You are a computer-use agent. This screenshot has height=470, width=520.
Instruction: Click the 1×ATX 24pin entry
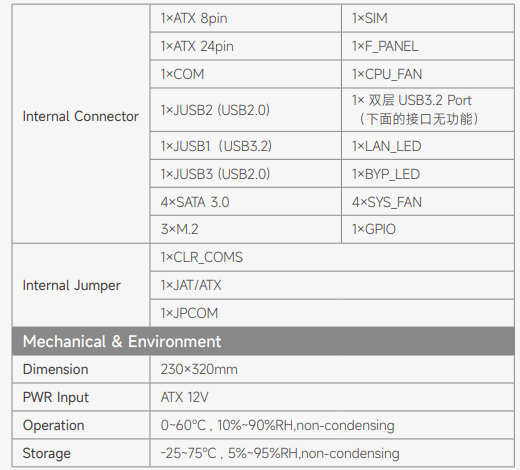coord(246,46)
